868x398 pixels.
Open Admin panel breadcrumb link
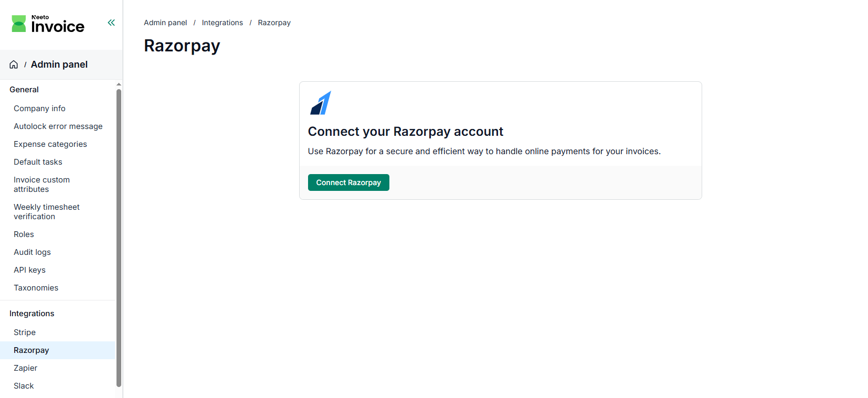click(165, 23)
